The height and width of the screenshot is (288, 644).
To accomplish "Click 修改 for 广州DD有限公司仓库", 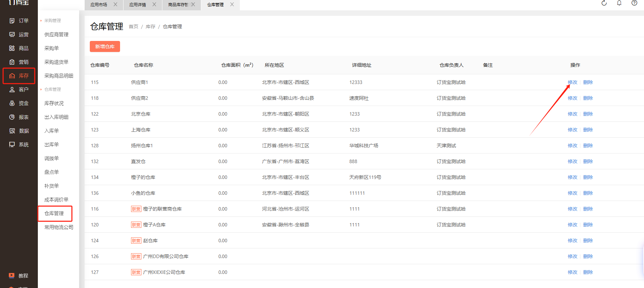I will 572,256.
